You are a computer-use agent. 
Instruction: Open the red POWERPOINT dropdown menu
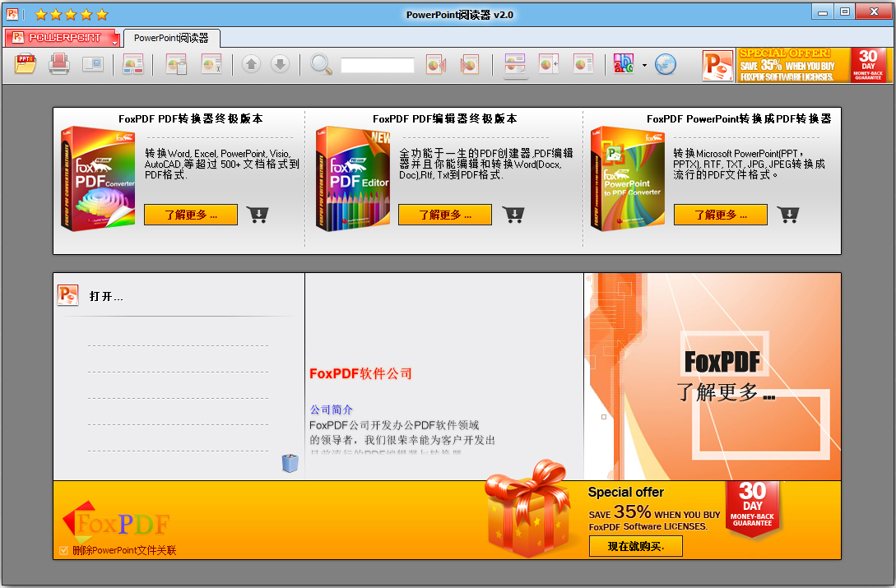(62, 38)
